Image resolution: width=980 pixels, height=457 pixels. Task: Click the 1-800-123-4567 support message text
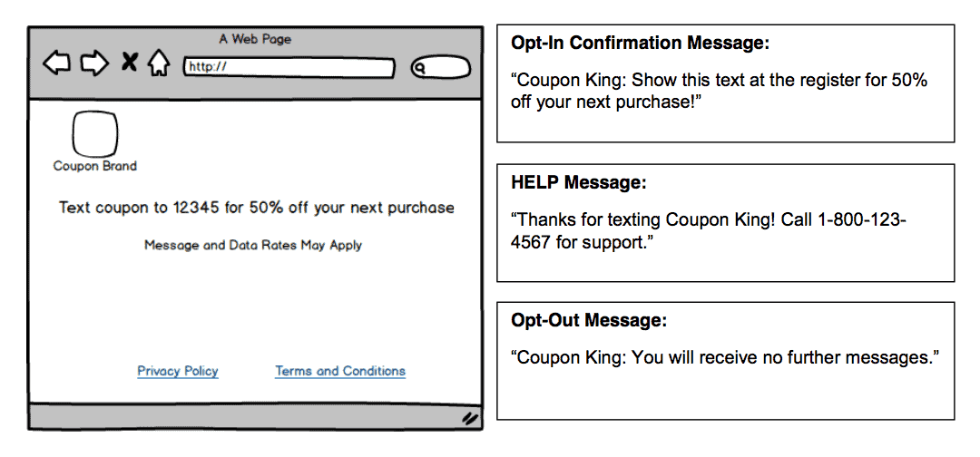[x=709, y=231]
